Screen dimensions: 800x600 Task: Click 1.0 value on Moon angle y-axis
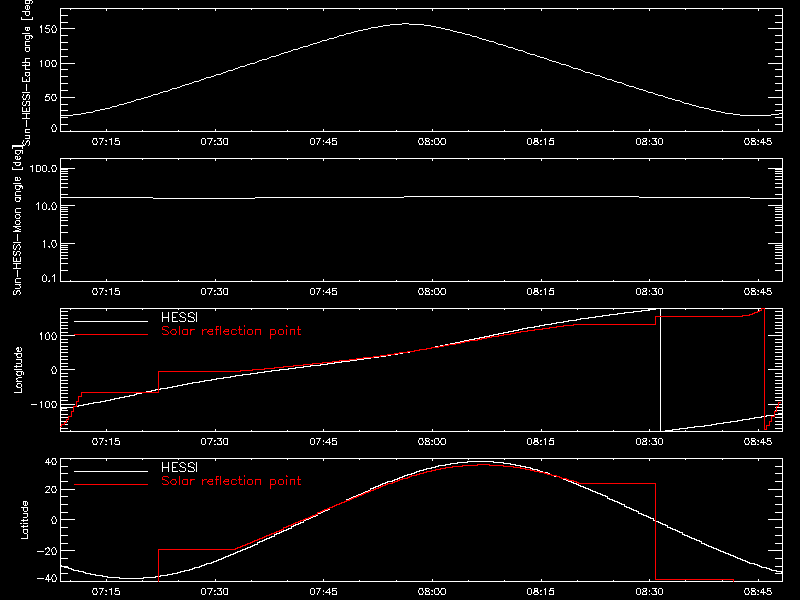tap(49, 244)
